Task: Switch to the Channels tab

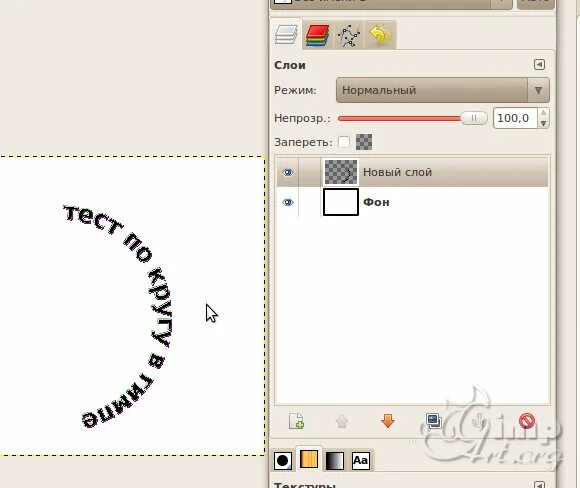Action: tap(317, 36)
